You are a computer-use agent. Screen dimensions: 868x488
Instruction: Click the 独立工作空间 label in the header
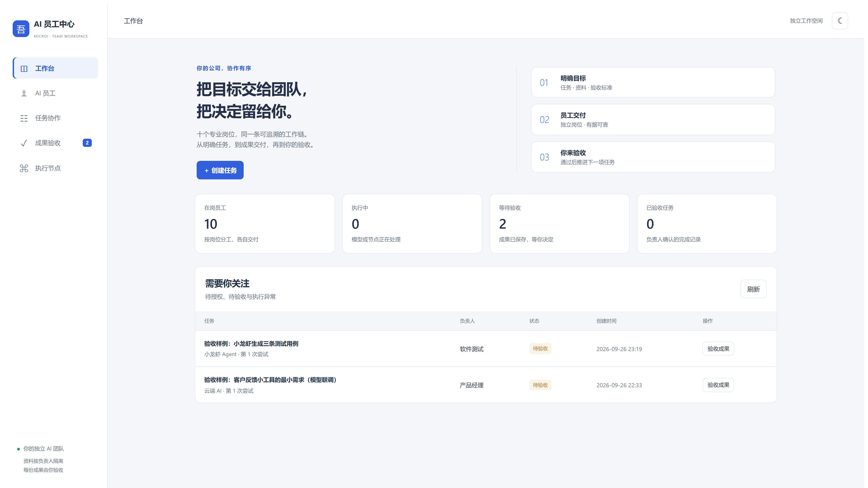pos(806,21)
